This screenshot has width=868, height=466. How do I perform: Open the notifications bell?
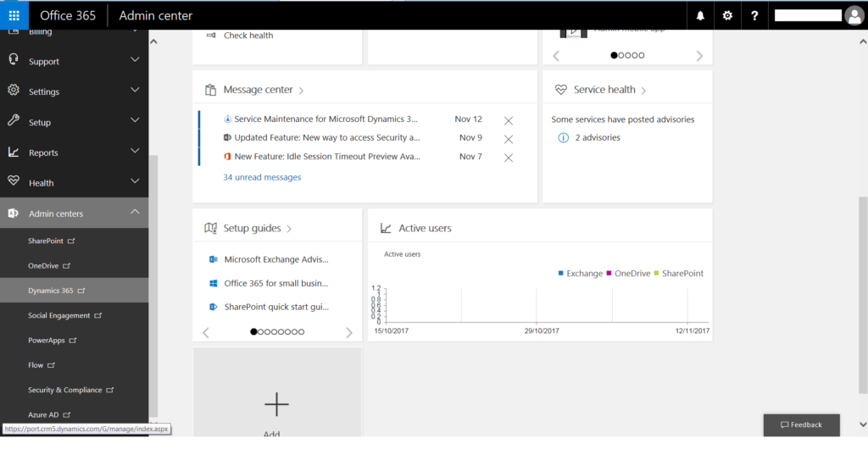coord(700,15)
